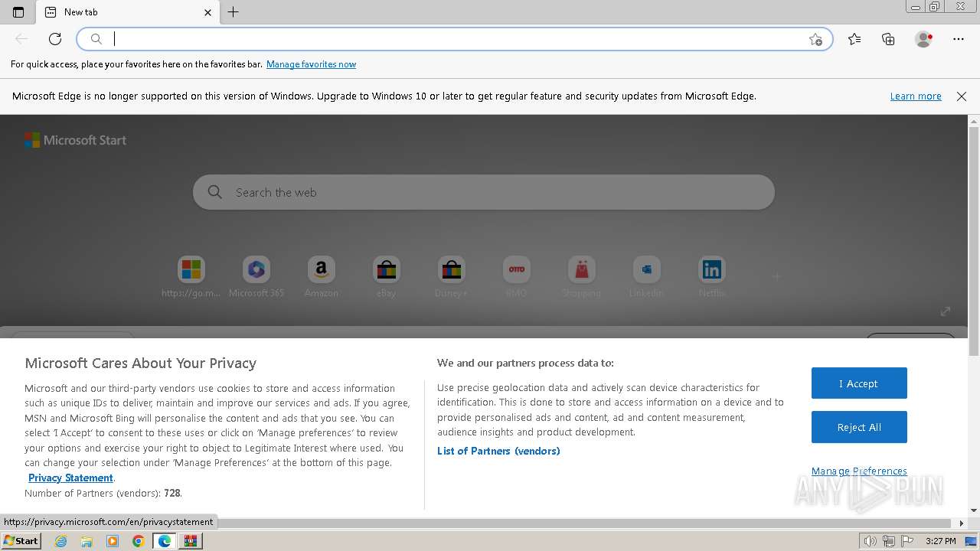980x551 pixels.
Task: Open media player taskbar icon
Action: [113, 541]
